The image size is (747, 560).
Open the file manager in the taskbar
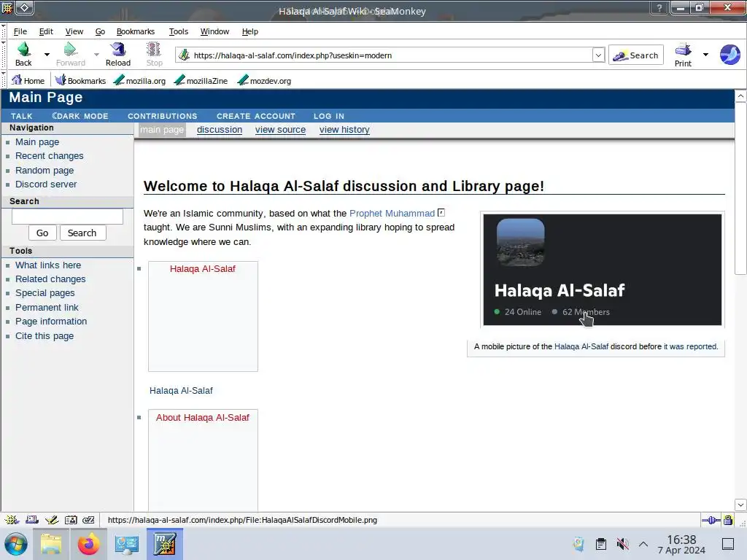pos(51,544)
